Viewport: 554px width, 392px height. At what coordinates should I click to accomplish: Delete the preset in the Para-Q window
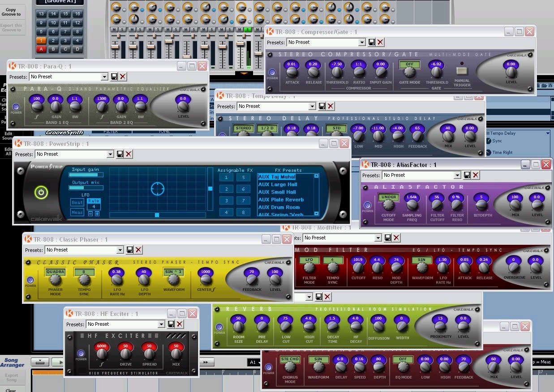123,77
